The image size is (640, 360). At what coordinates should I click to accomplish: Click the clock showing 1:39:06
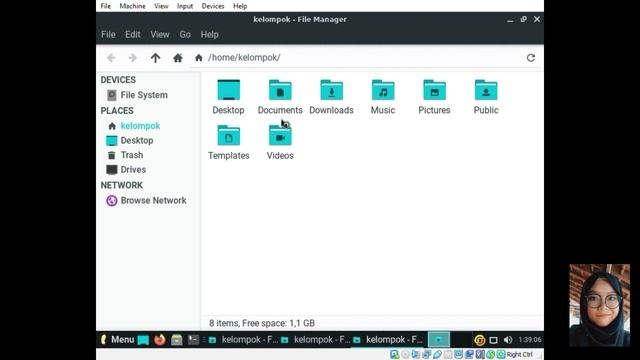pyautogui.click(x=530, y=340)
